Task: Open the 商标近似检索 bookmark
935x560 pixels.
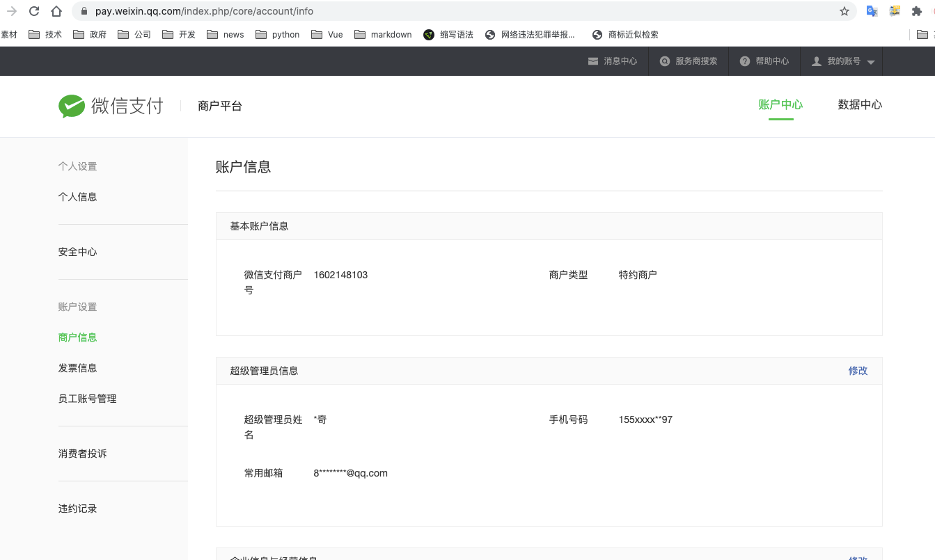Action: tap(625, 34)
